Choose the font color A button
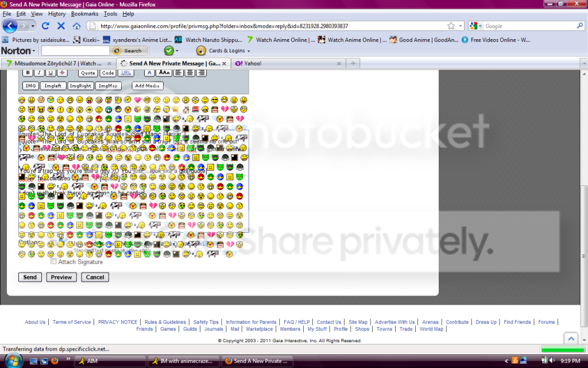 click(x=149, y=73)
